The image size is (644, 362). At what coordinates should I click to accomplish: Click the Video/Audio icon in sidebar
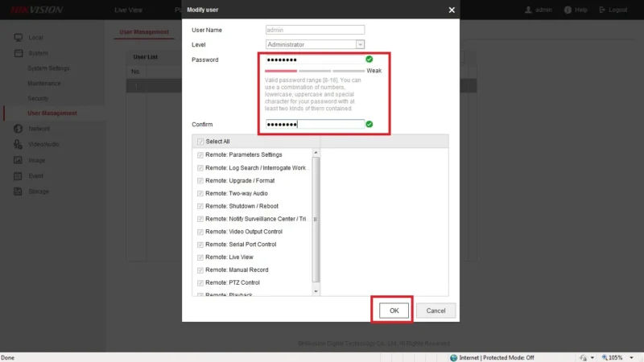[18, 144]
